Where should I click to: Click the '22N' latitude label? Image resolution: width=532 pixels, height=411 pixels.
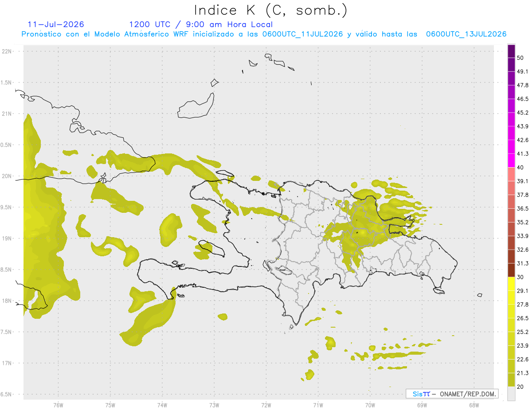pos(8,51)
